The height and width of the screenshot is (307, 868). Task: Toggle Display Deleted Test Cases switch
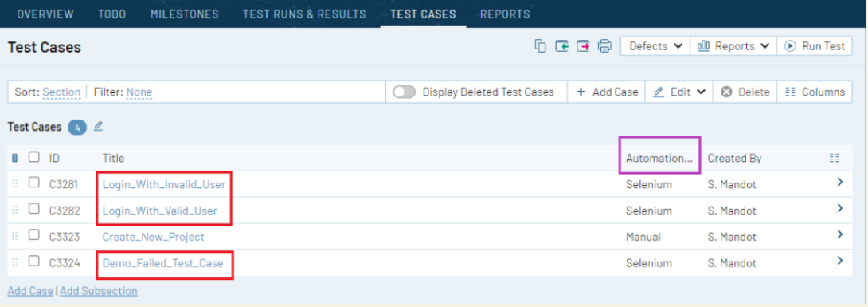[404, 92]
